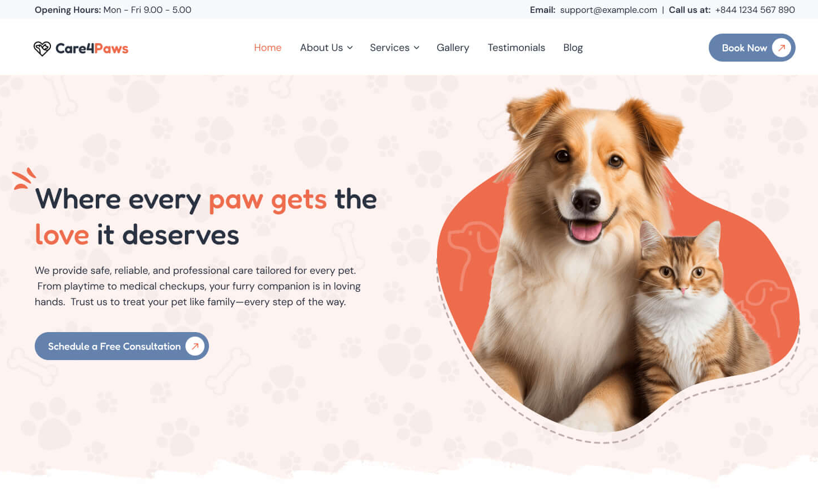The height and width of the screenshot is (504, 818).
Task: Expand the Services dropdown chevron
Action: click(x=416, y=48)
